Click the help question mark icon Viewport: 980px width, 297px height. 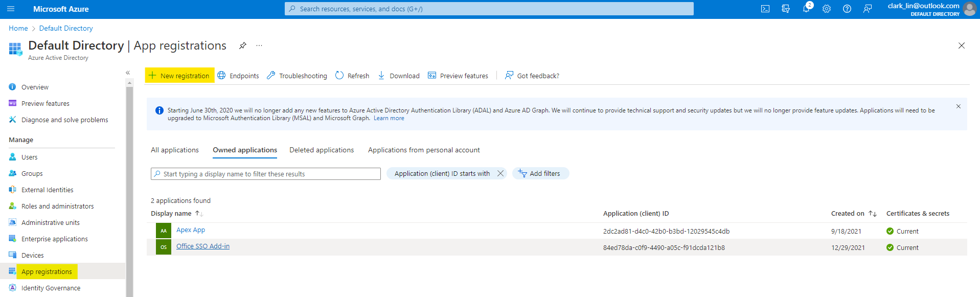(x=847, y=9)
